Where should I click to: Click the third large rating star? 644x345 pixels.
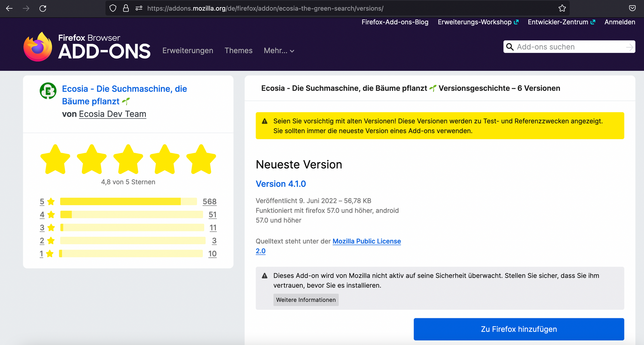click(128, 159)
